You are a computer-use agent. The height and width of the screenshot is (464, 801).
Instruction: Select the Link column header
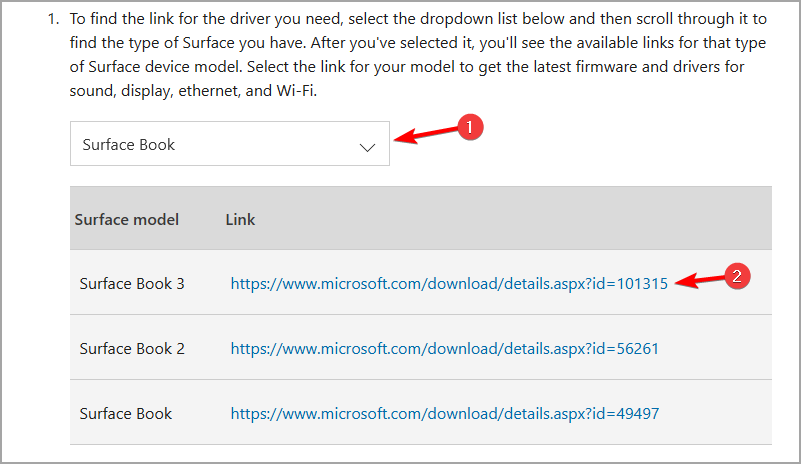coord(240,219)
